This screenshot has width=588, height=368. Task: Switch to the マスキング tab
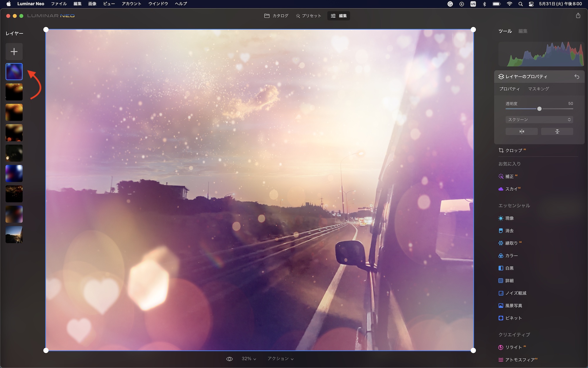(x=538, y=89)
